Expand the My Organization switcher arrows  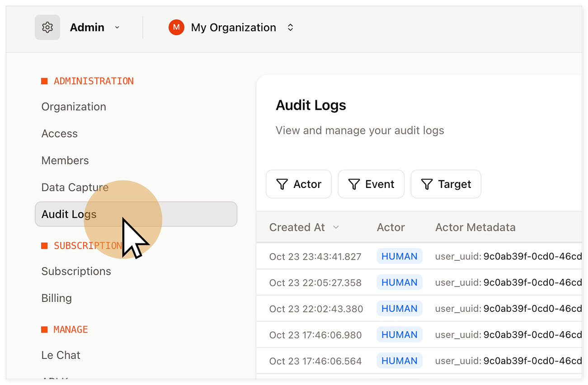click(291, 28)
